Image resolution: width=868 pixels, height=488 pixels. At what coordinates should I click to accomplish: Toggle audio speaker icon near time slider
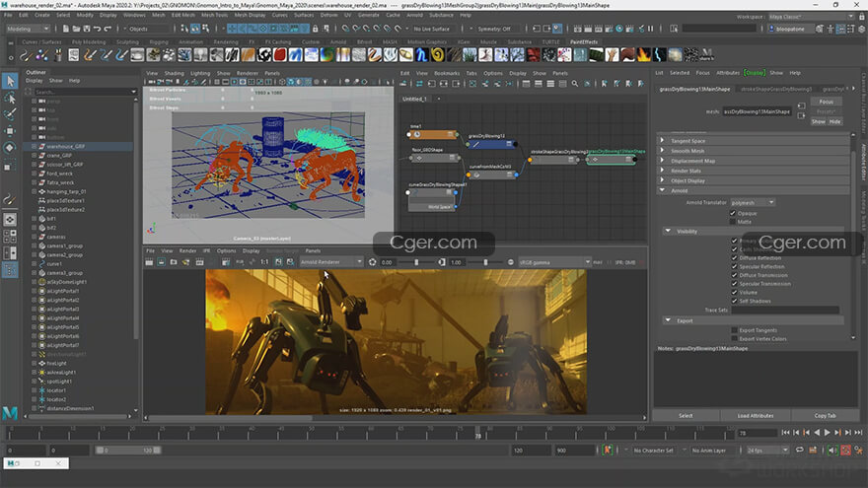[832, 451]
